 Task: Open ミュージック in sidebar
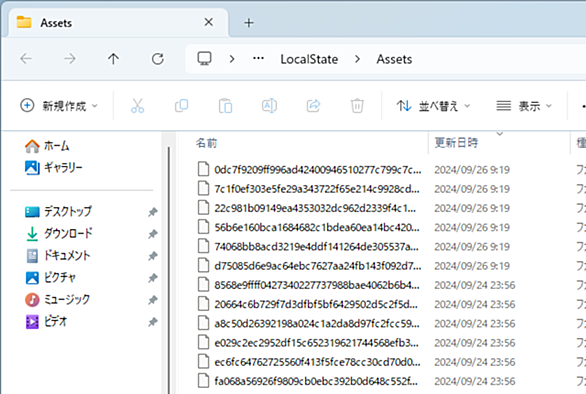click(x=57, y=299)
